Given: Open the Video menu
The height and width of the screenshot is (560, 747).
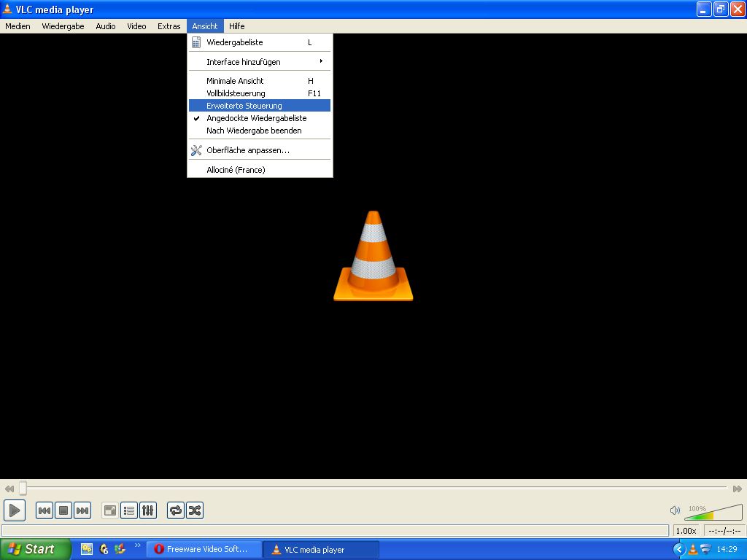Looking at the screenshot, I should (x=136, y=26).
